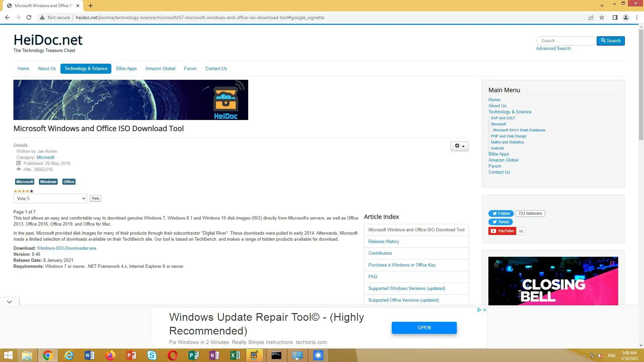Open the Bible Apps navigation tab
The width and height of the screenshot is (644, 362).
pos(126,68)
